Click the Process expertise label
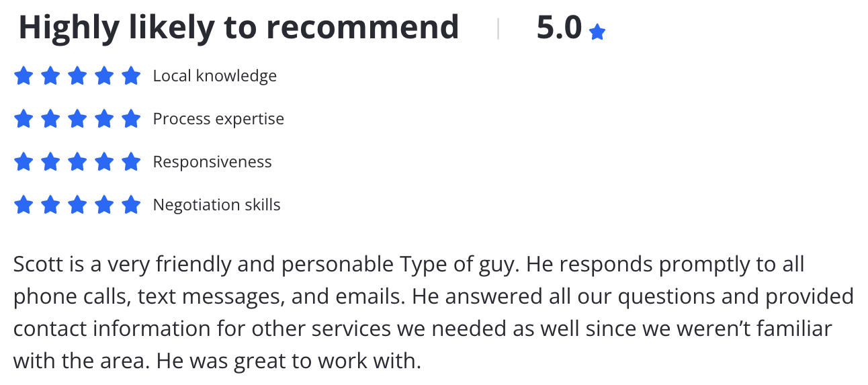This screenshot has width=868, height=385. point(218,119)
